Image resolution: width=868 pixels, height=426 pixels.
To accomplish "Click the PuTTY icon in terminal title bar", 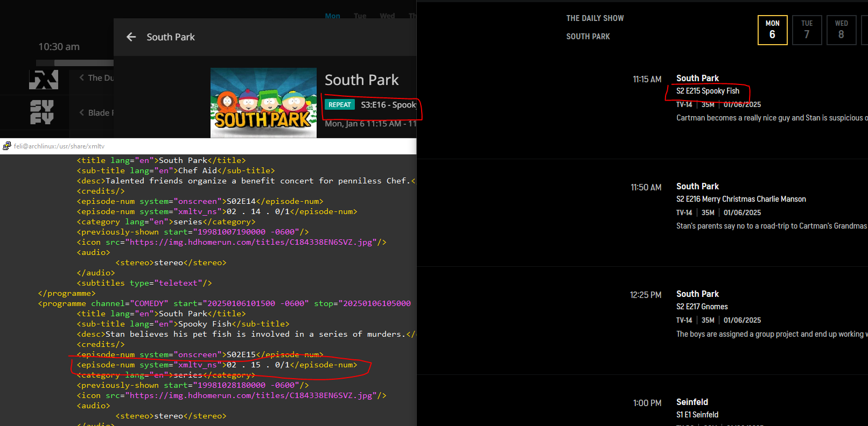I will coord(6,146).
